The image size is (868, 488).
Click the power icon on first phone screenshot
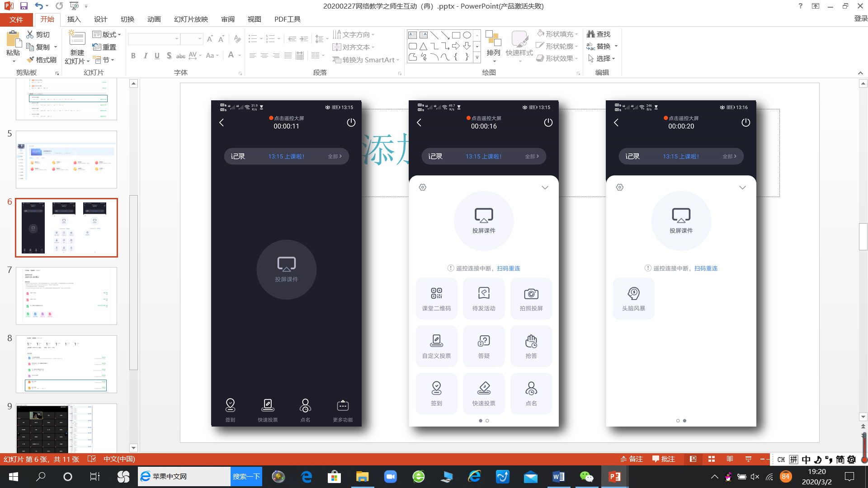click(x=351, y=122)
